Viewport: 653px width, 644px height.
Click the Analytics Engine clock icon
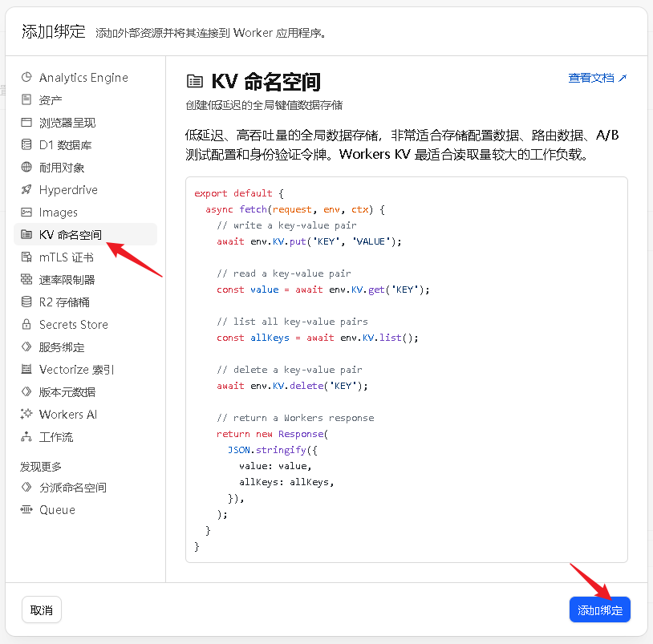click(26, 78)
